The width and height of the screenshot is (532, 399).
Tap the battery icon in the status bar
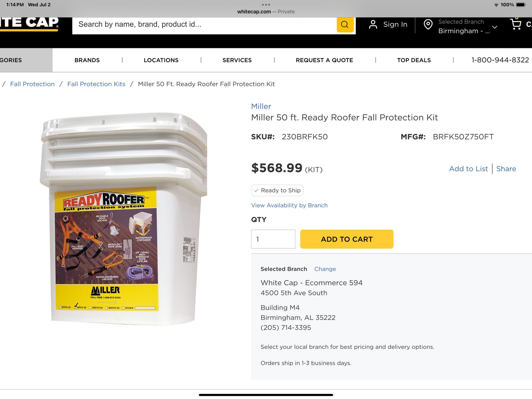[x=521, y=5]
